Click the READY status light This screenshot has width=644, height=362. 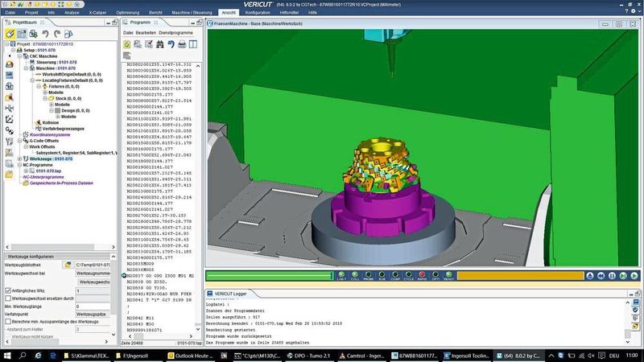449,275
